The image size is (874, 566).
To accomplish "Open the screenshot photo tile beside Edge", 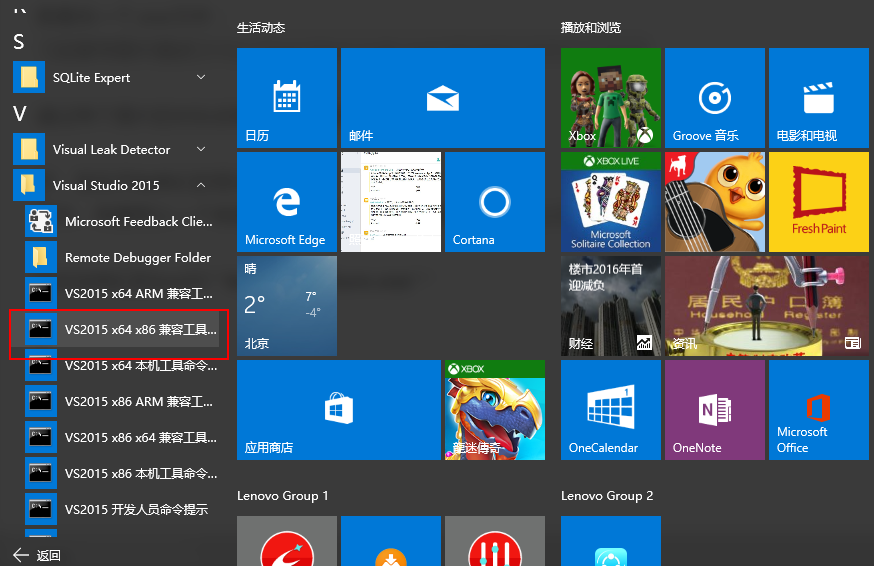I will (391, 202).
